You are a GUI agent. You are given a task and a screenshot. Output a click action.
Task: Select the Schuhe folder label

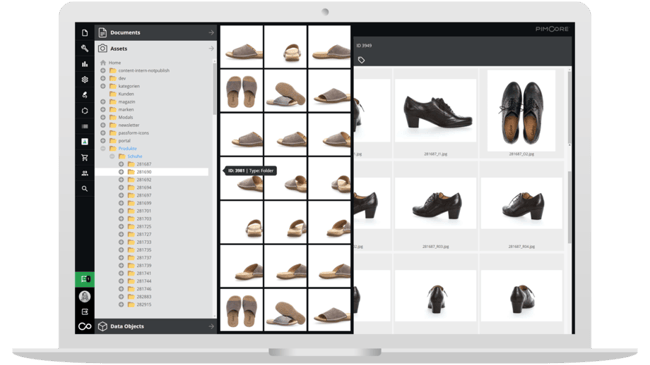coord(135,156)
